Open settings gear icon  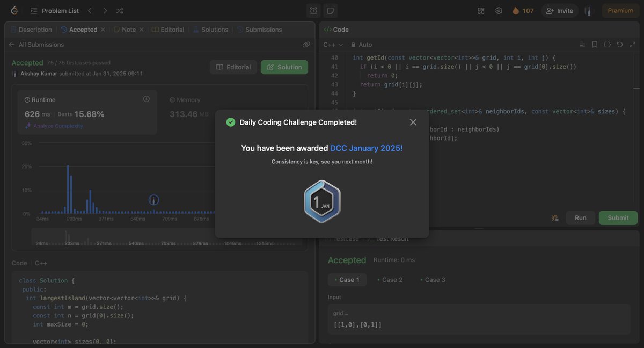click(499, 11)
